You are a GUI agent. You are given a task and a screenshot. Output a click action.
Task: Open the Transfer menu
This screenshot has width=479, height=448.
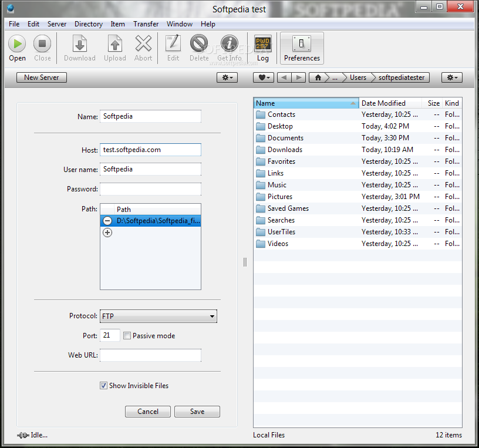point(146,24)
